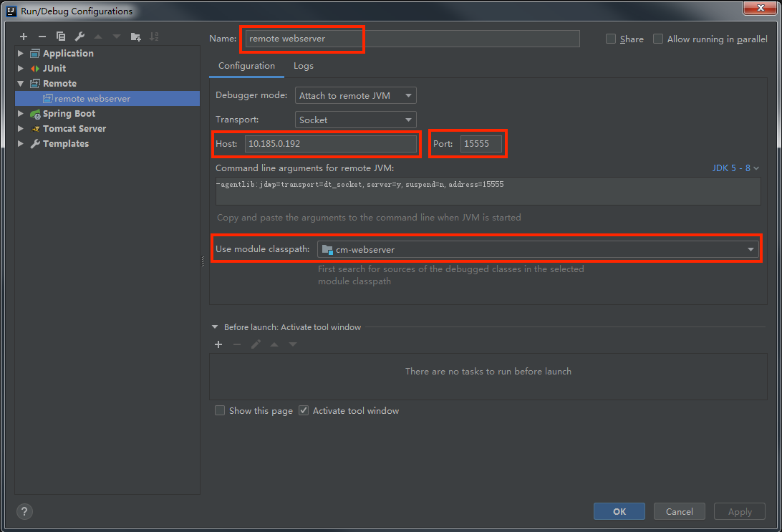
Task: Add a new run configuration
Action: (x=23, y=36)
